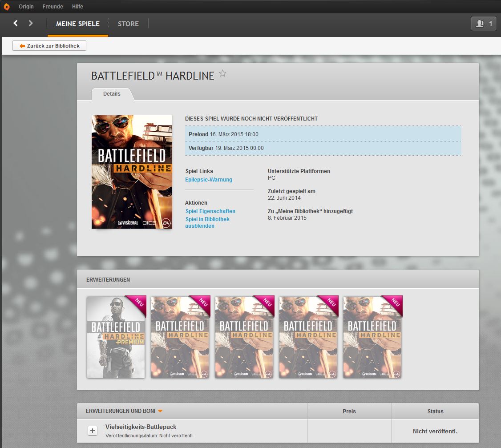
Task: Go back with the left arrow
Action: (15, 23)
